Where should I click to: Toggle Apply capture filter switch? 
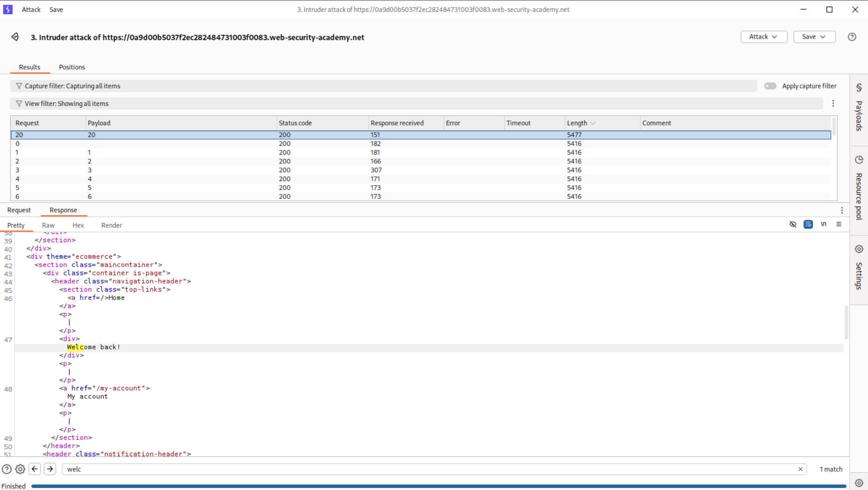point(770,86)
